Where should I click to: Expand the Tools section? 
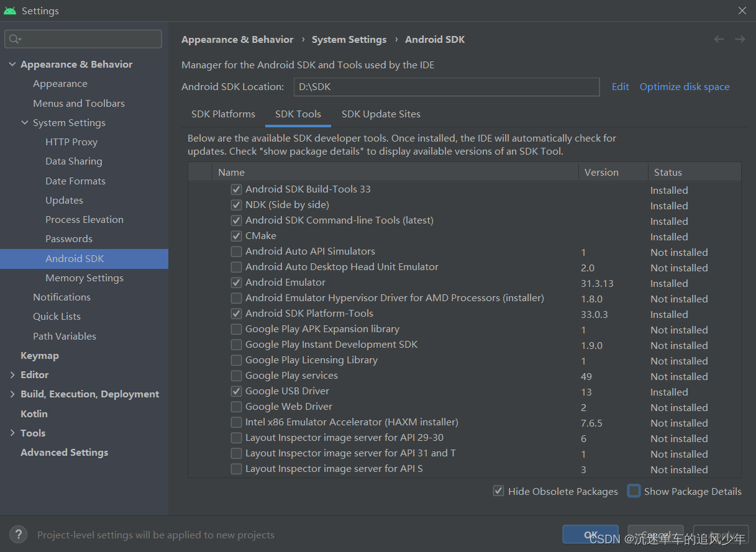point(12,433)
